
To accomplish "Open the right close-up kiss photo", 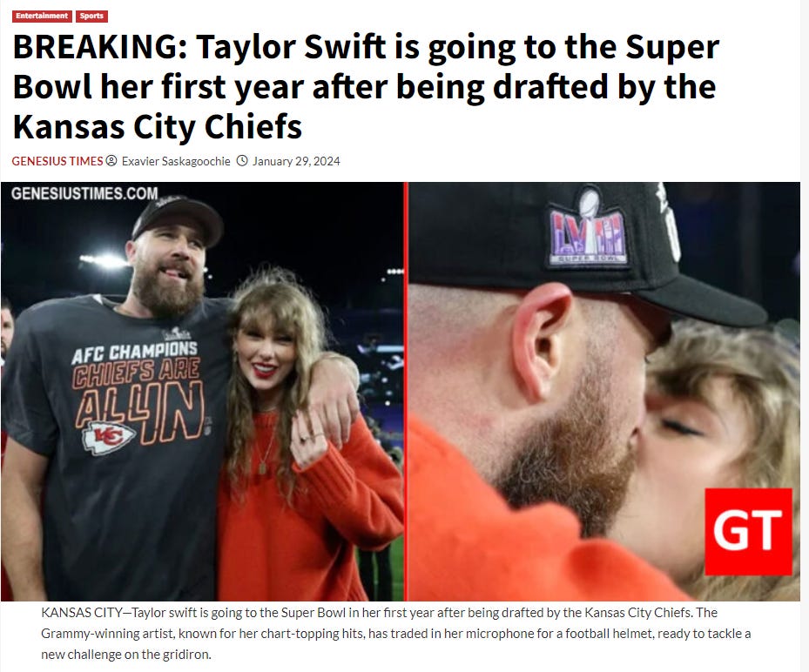I will point(604,392).
